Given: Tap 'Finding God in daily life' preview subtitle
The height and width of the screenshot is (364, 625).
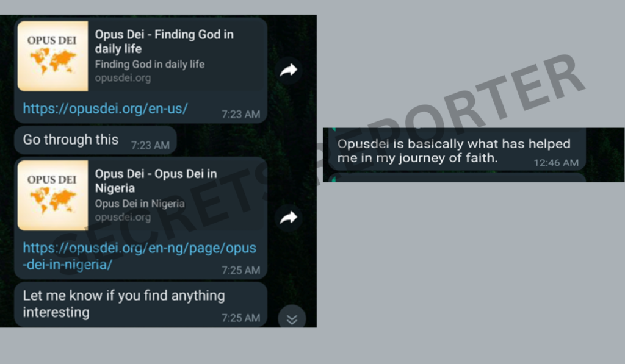Looking at the screenshot, I should (150, 65).
